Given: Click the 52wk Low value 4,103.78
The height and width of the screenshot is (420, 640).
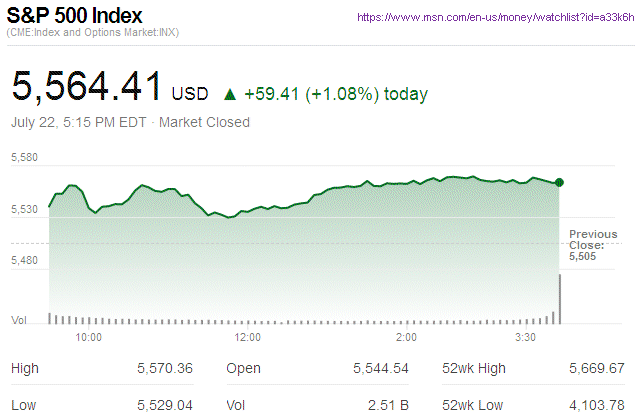Looking at the screenshot, I should [597, 405].
